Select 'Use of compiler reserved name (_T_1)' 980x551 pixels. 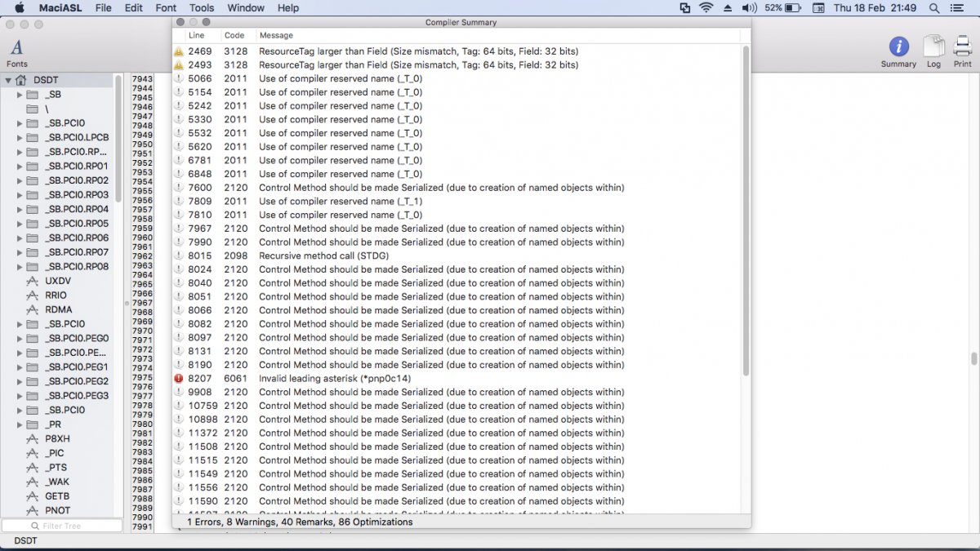341,201
